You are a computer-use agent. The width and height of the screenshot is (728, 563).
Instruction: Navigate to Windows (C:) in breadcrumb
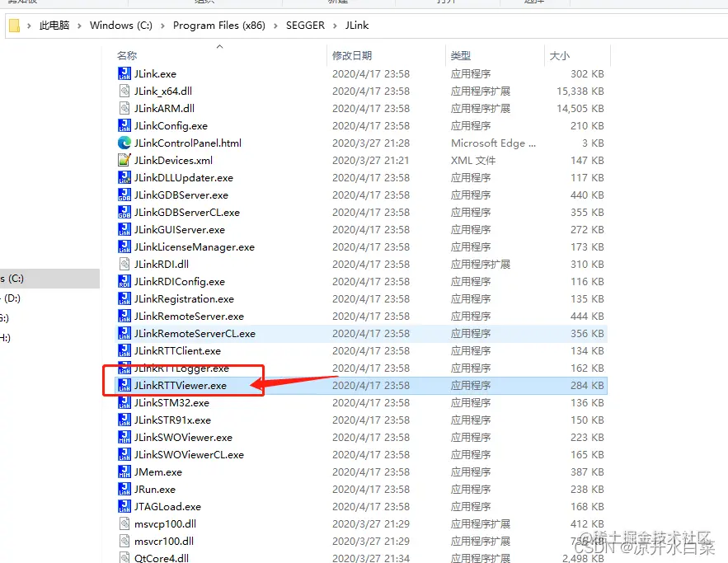point(120,25)
